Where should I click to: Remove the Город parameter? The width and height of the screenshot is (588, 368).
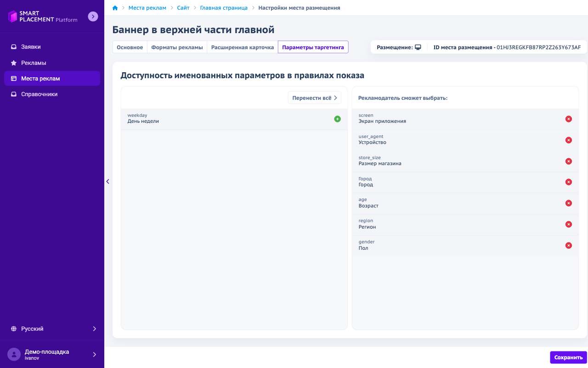point(568,182)
